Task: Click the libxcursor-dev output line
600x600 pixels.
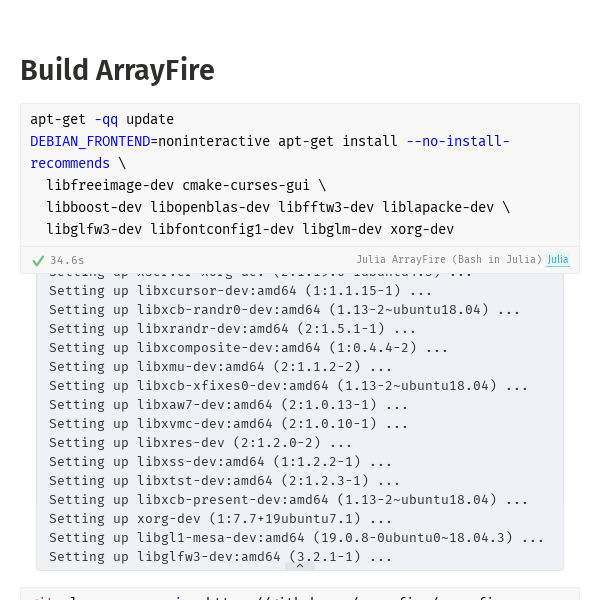Action: (x=241, y=291)
